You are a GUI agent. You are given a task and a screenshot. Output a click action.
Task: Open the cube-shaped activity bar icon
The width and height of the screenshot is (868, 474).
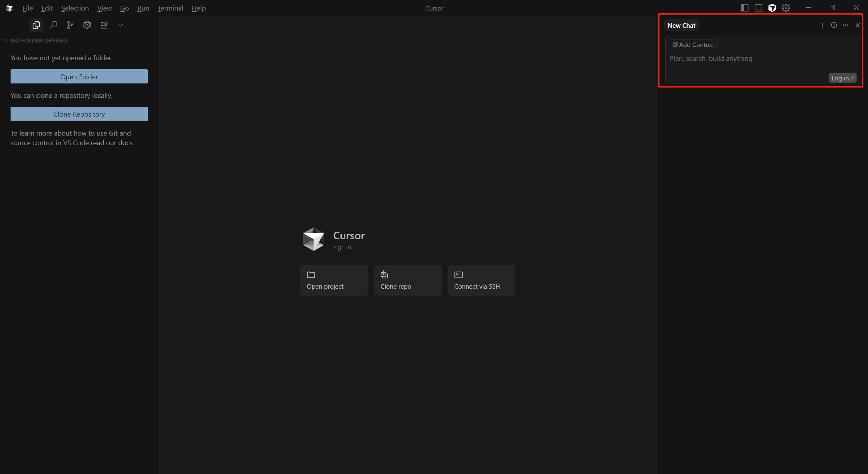[x=87, y=25]
